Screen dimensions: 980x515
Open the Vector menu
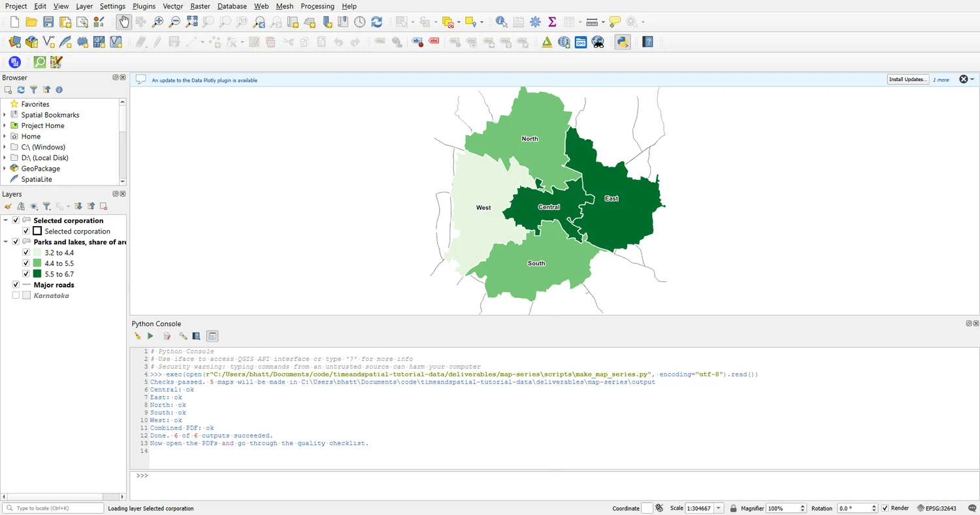tap(173, 6)
